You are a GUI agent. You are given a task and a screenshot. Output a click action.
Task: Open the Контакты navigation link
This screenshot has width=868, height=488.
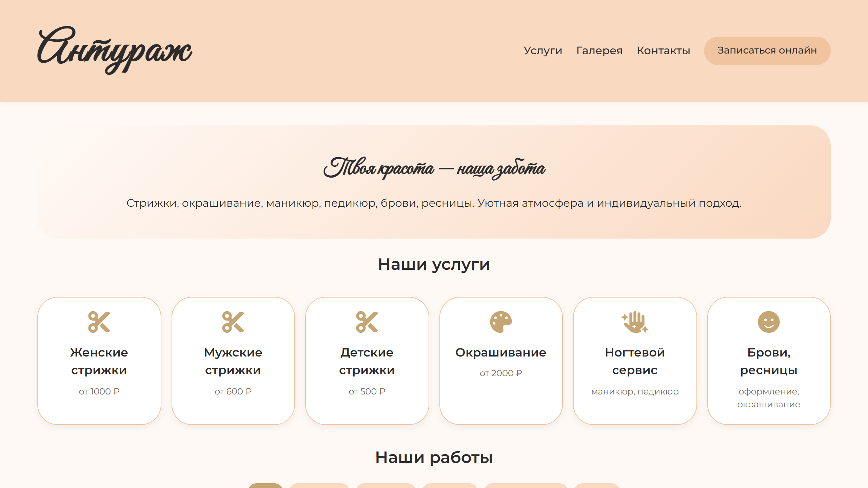(x=663, y=50)
